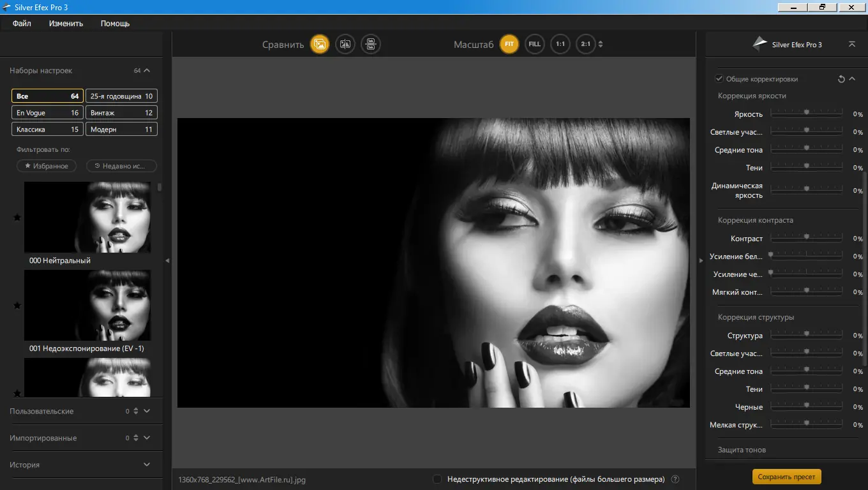This screenshot has width=868, height=490.
Task: Click the Фильтровать по: label
Action: (43, 150)
